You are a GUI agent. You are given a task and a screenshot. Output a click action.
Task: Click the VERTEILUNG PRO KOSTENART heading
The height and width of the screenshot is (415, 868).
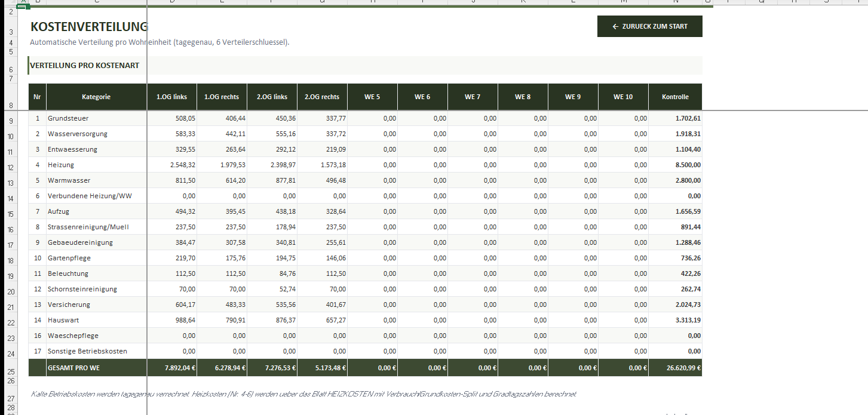click(86, 66)
